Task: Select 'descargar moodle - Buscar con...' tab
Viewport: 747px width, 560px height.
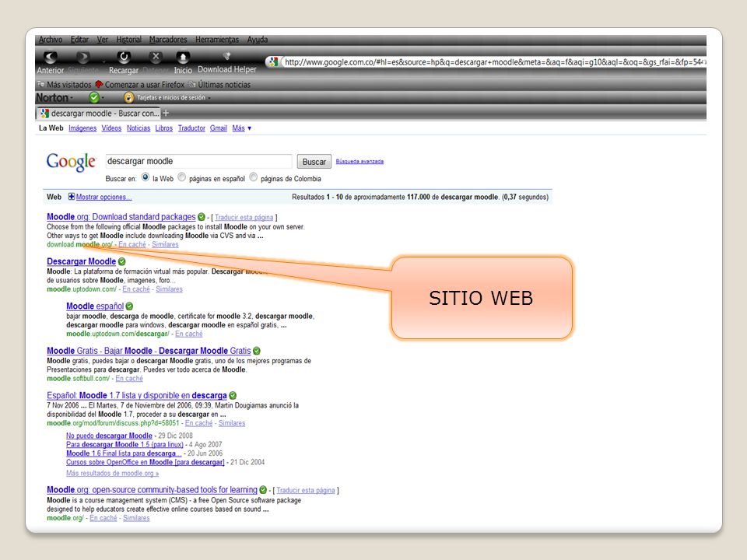Action: [99, 114]
